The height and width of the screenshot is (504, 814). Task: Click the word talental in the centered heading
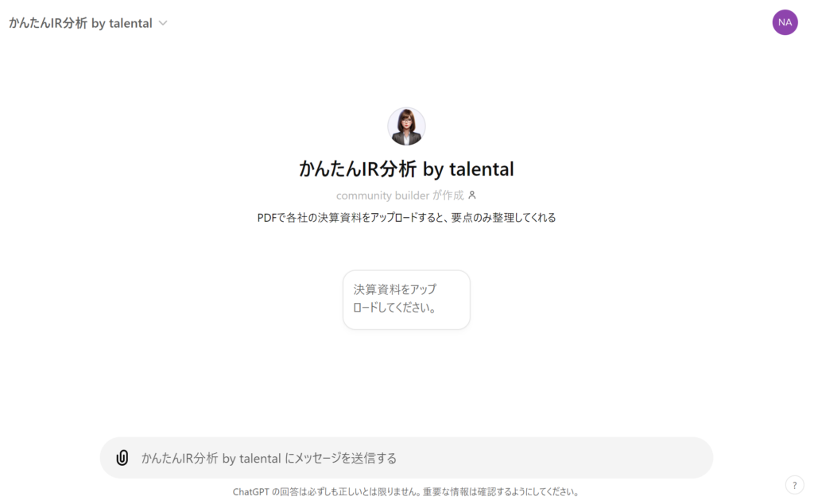click(x=481, y=169)
